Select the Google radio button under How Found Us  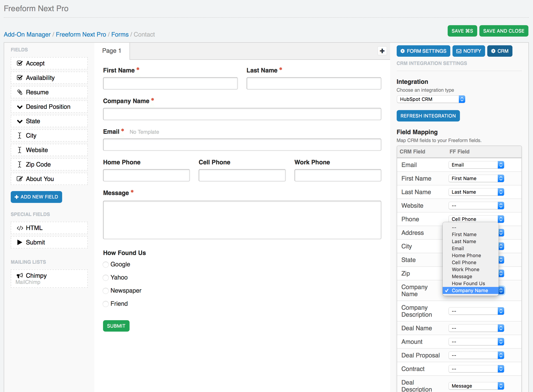coord(106,264)
